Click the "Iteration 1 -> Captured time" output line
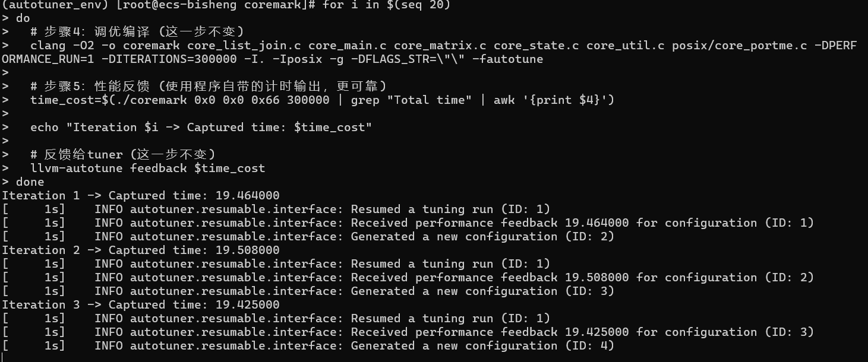 click(140, 195)
